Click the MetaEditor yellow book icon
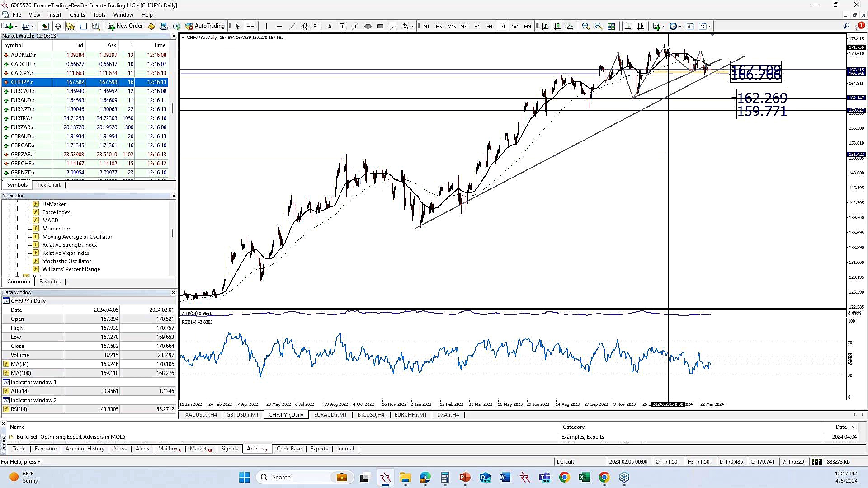The height and width of the screenshot is (488, 868). (151, 26)
